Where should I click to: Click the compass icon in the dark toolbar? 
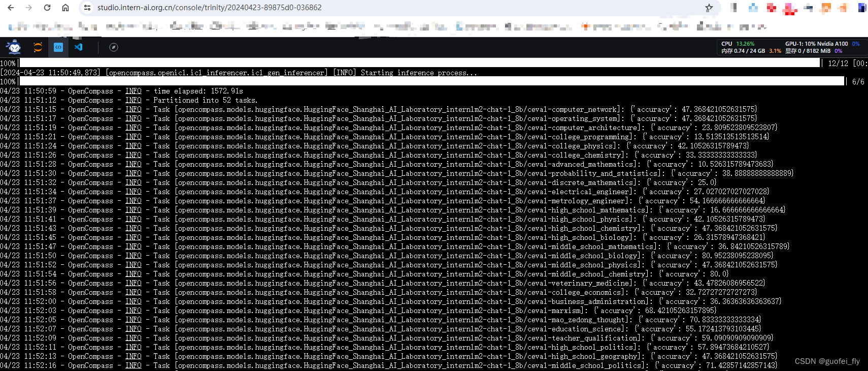[x=114, y=47]
